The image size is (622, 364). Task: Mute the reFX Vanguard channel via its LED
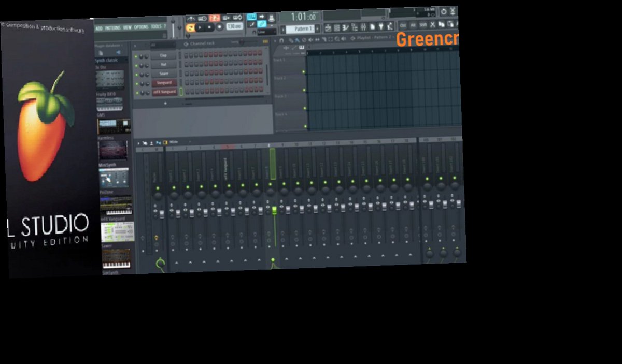pos(137,93)
